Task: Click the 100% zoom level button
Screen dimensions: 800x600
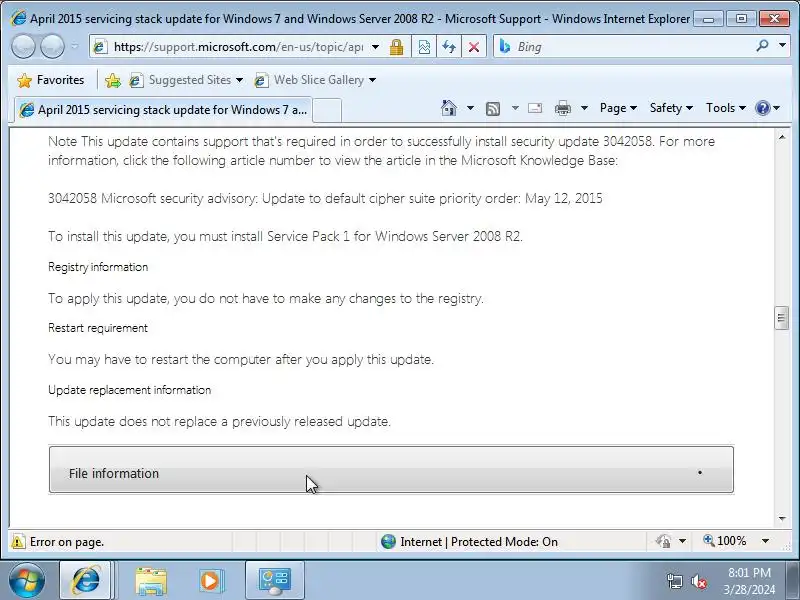Action: pos(724,541)
